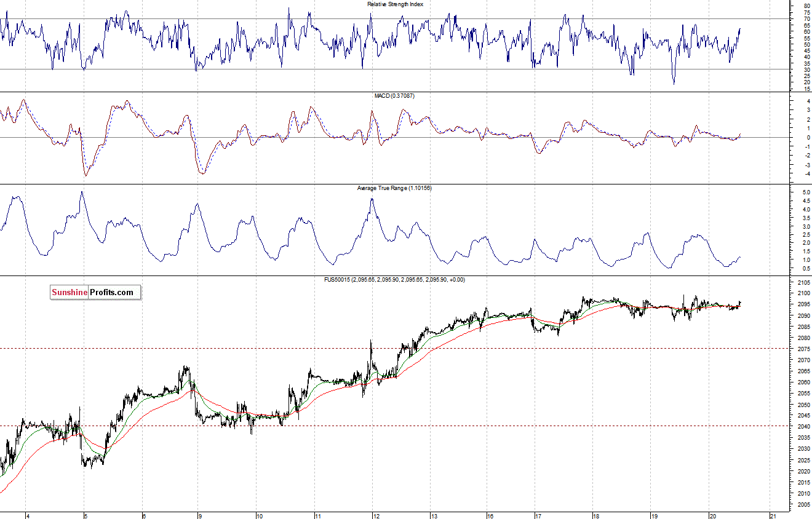This screenshot has width=812, height=519.
Task: Click the red dashed horizontal line at 2075
Action: tap(394, 349)
